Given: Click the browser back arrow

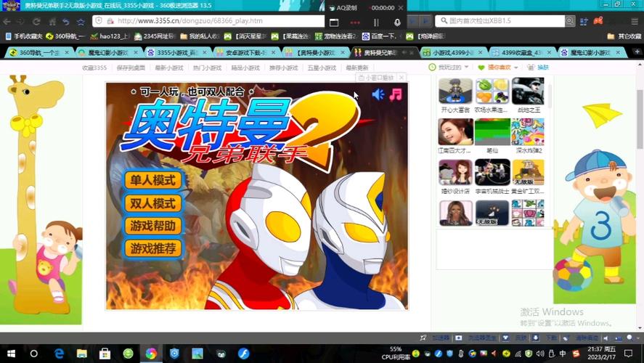Looking at the screenshot, I should tap(8, 21).
